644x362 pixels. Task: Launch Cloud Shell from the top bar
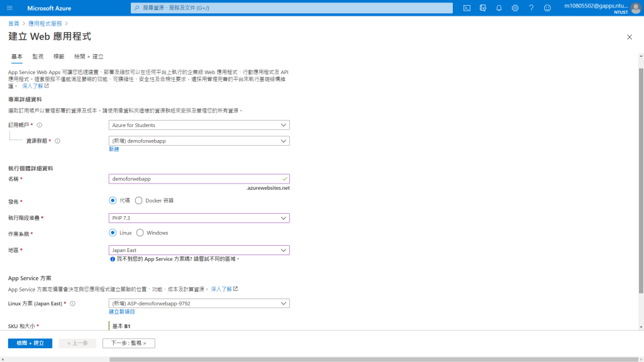[x=467, y=8]
